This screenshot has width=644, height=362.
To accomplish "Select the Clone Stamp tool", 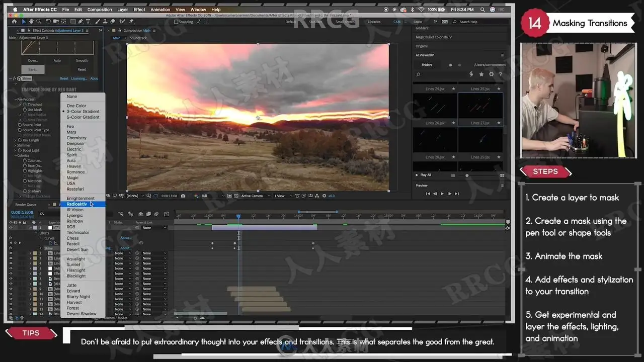I will click(x=105, y=22).
